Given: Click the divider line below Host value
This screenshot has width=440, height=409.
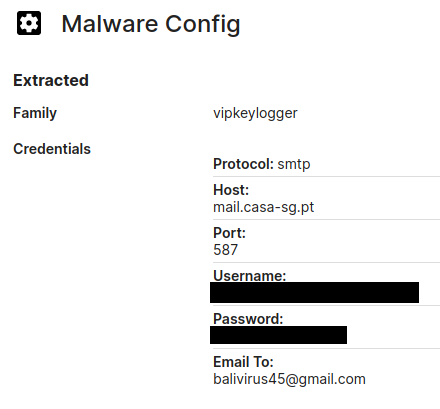Looking at the screenshot, I should pyautogui.click(x=326, y=219).
